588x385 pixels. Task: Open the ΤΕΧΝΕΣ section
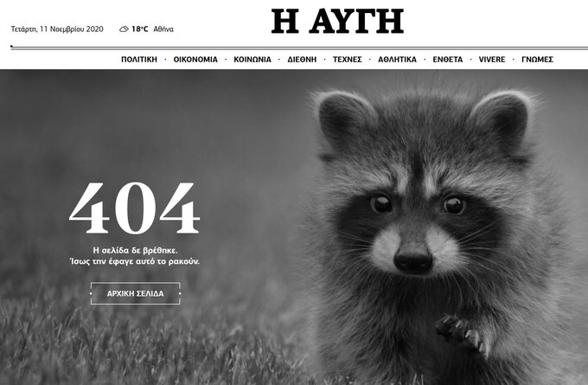pos(348,60)
